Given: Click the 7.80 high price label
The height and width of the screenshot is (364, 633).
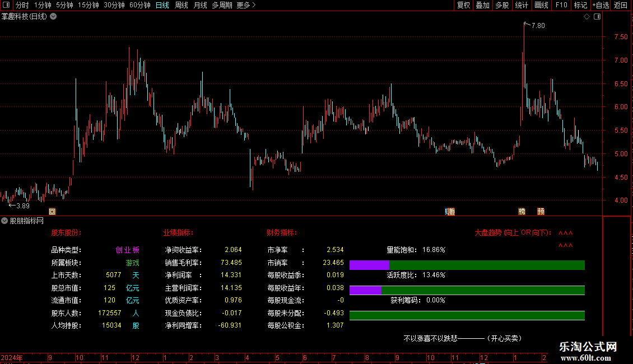Looking at the screenshot, I should 538,25.
